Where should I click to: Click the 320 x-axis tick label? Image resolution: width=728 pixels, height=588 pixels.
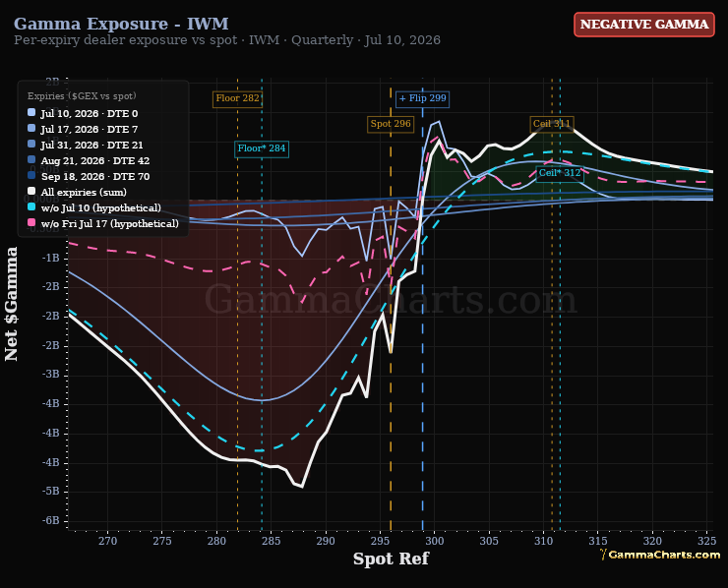coord(652,541)
